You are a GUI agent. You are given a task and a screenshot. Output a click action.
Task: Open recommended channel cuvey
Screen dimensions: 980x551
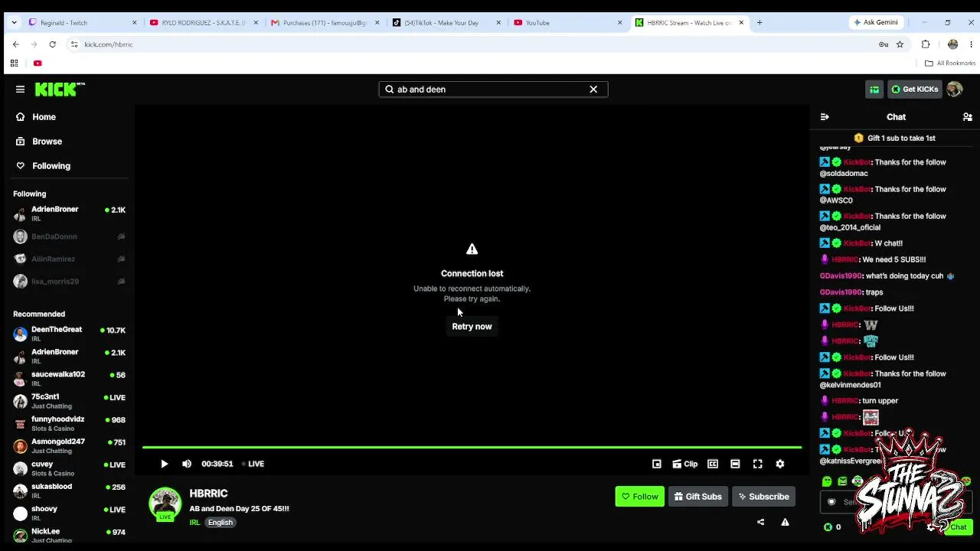point(69,468)
